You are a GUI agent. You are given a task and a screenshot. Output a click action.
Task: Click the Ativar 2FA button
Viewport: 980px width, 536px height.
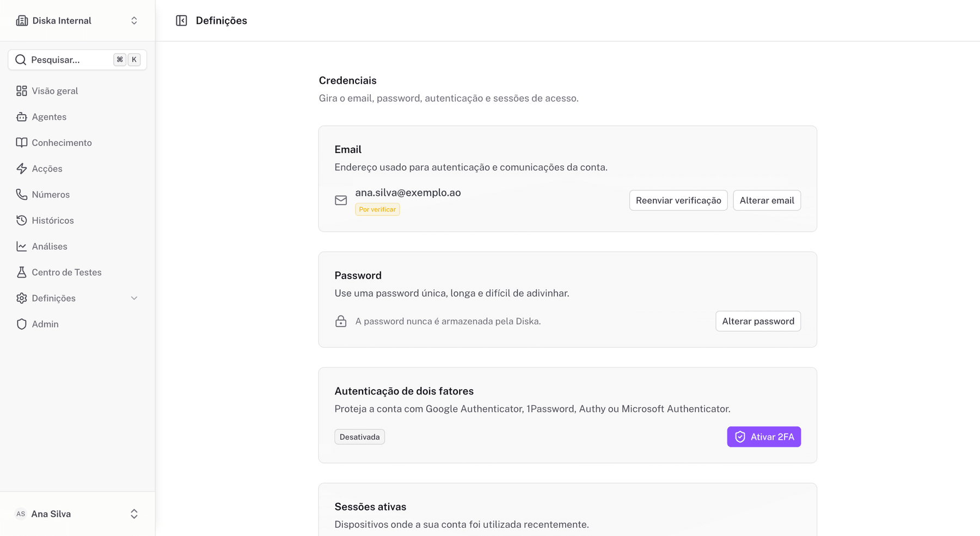[764, 437]
